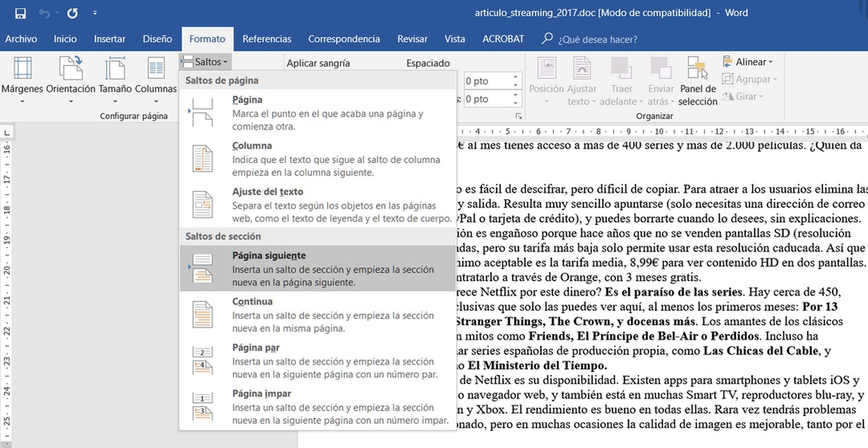Type in the ¿Qué desea hacer? search field
The image size is (868, 448).
coord(597,39)
